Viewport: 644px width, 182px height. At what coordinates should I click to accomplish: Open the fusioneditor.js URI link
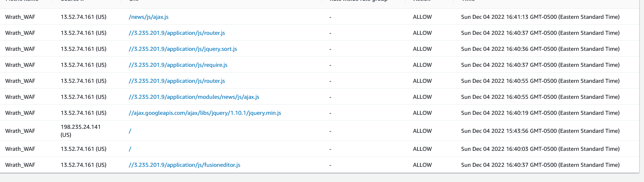pyautogui.click(x=184, y=165)
